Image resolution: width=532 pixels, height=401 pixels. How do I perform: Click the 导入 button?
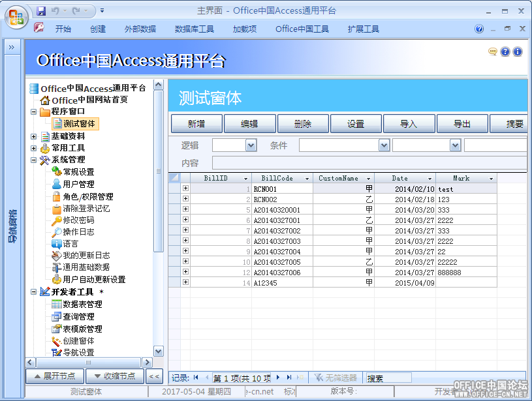pos(409,124)
